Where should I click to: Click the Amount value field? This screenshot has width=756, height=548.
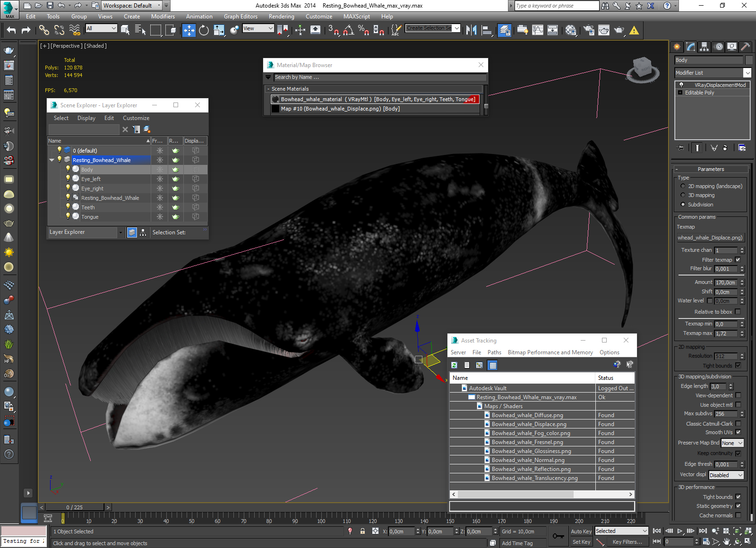pyautogui.click(x=726, y=283)
